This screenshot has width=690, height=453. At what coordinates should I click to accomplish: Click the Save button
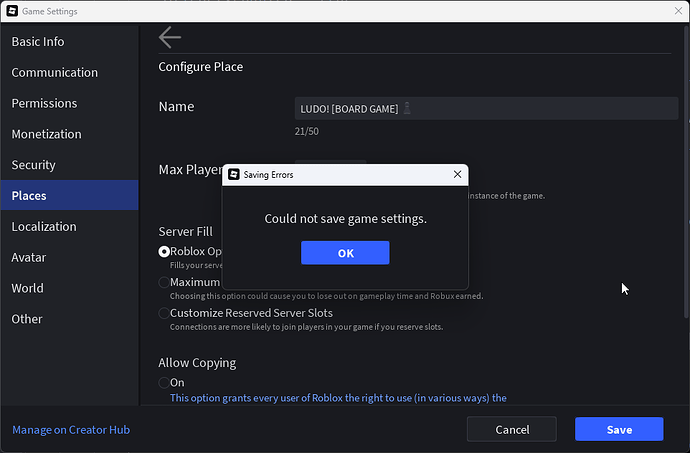click(619, 429)
